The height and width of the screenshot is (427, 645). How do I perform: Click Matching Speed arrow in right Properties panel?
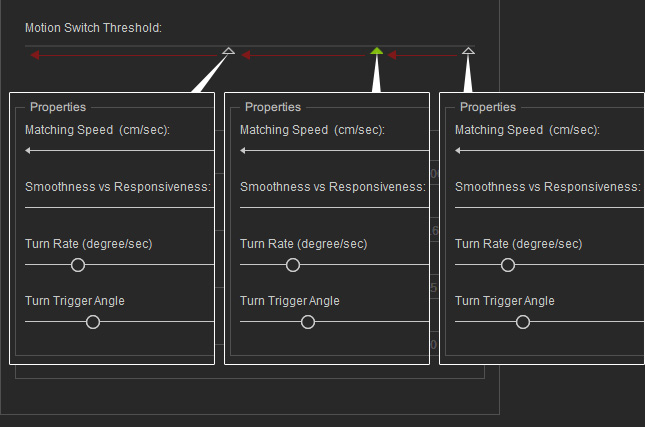[459, 150]
